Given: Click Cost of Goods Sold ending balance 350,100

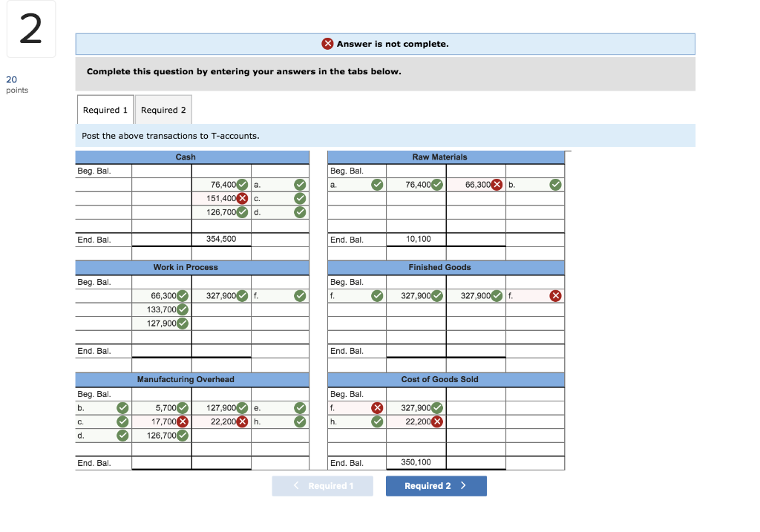Looking at the screenshot, I should coord(416,463).
